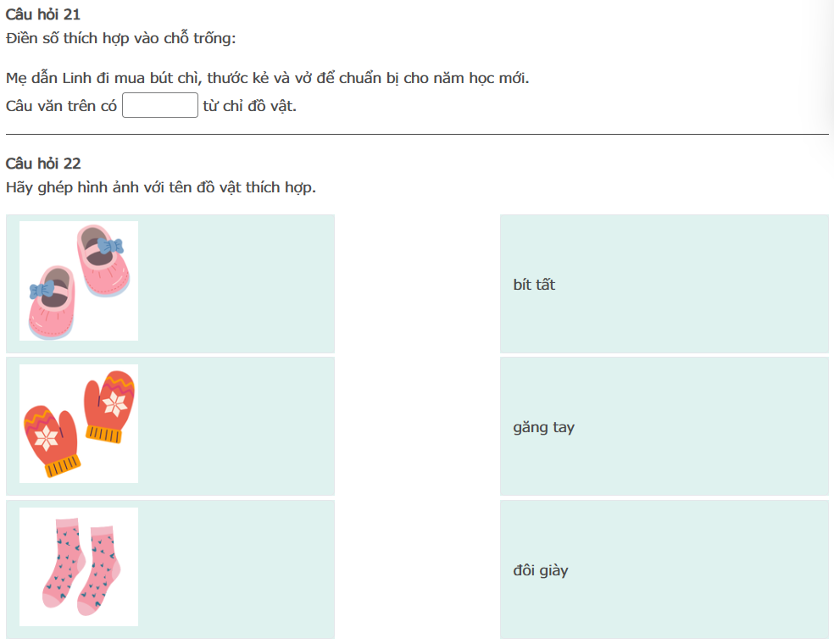Click the word "vở" in the sentence
The height and width of the screenshot is (644, 834).
pyautogui.click(x=303, y=79)
